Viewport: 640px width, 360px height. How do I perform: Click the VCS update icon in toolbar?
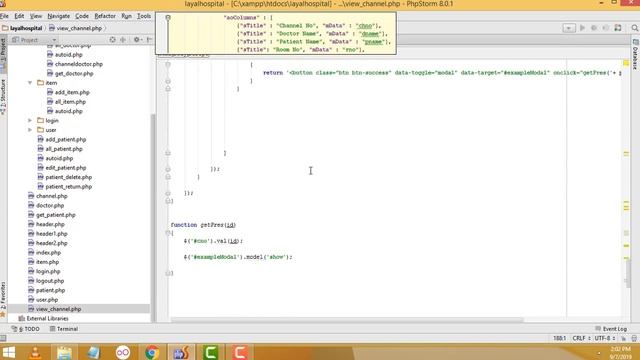point(618,28)
